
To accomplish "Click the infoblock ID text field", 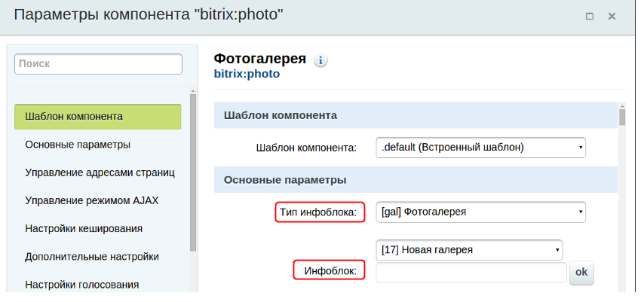I will pyautogui.click(x=471, y=273).
